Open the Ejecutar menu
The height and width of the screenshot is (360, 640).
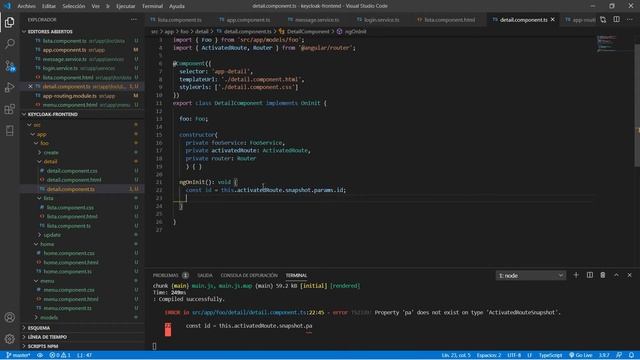125,6
